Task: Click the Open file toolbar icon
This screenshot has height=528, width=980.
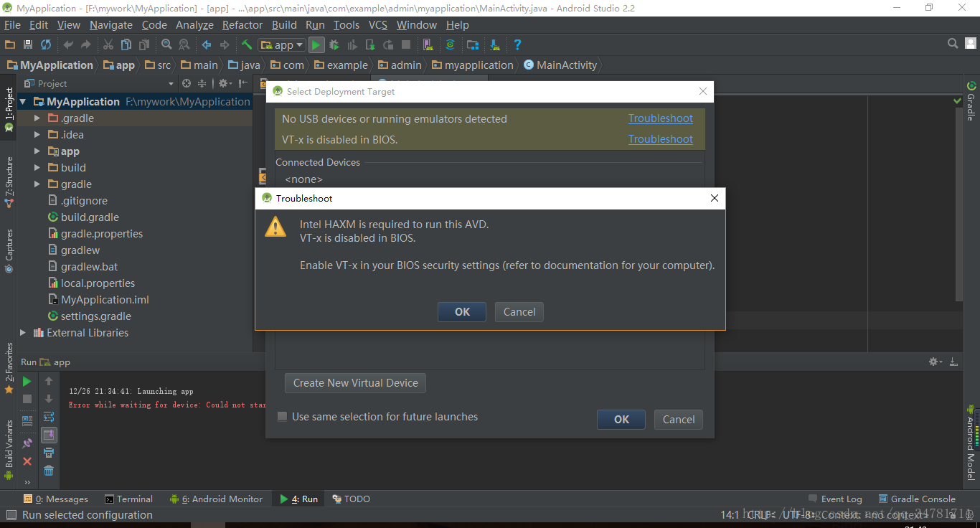Action: (11, 44)
